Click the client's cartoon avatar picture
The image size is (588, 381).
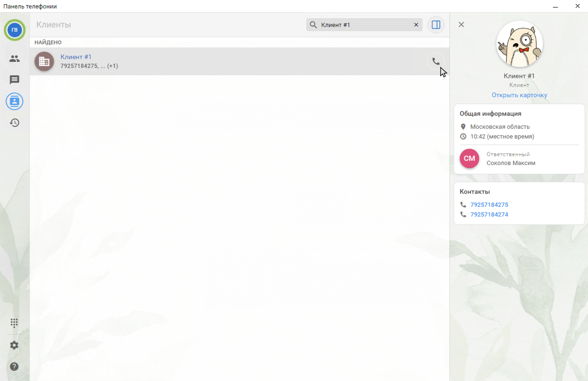[519, 44]
